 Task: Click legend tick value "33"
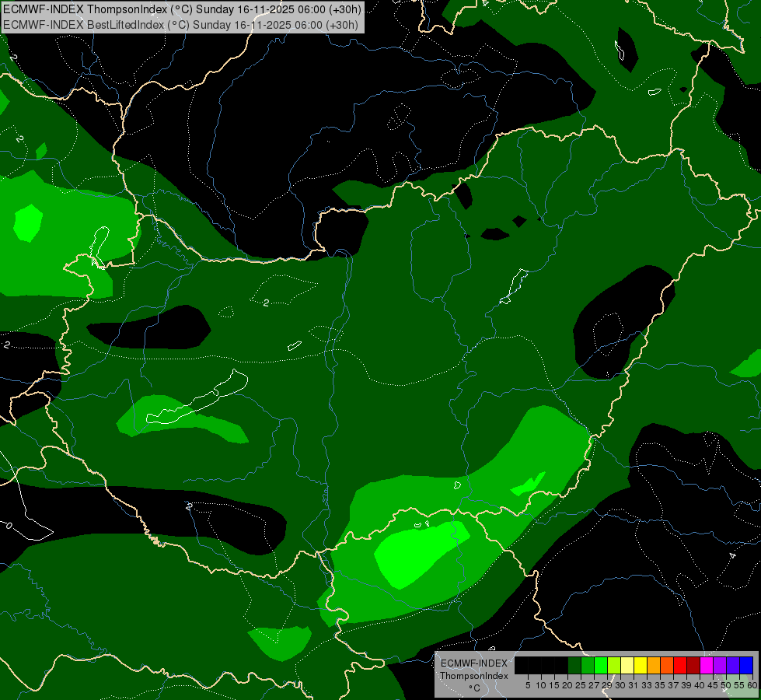tap(647, 685)
